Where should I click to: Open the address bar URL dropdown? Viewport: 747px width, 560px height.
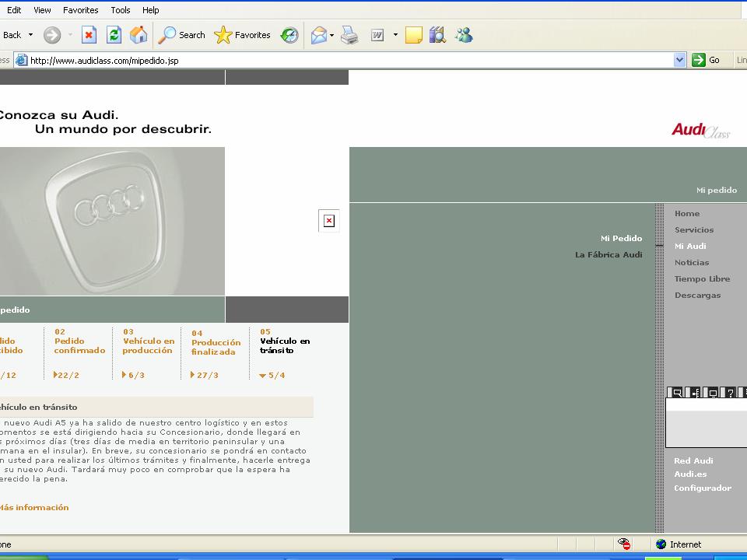(x=680, y=60)
